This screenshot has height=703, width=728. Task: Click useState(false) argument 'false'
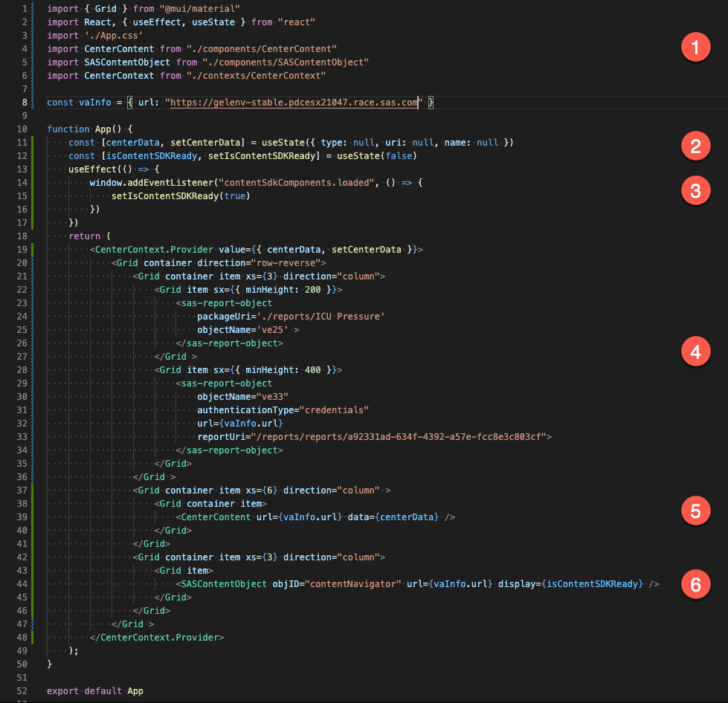(x=399, y=156)
